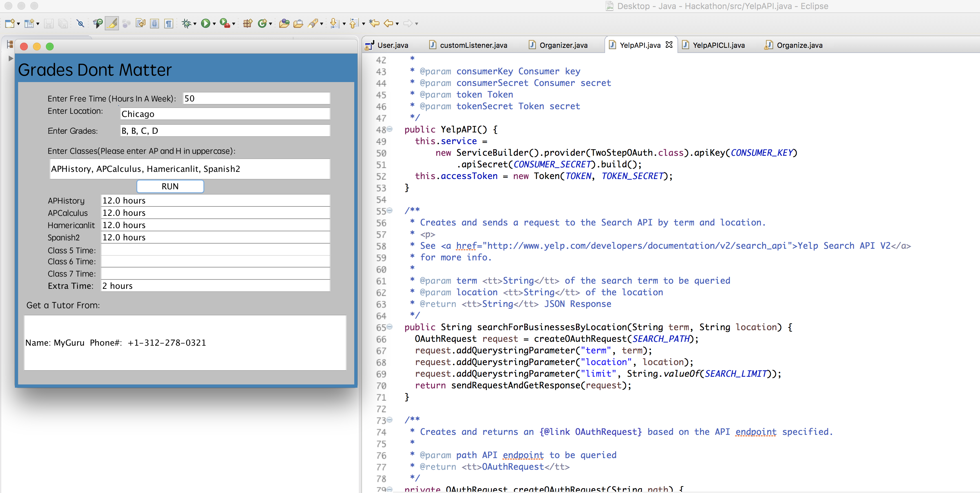Toggle Show Whitespace Characters pilcrow button
The image size is (980, 493).
point(168,24)
